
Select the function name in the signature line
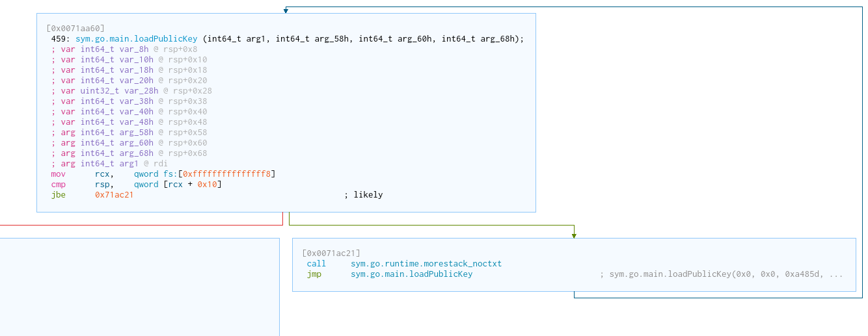coord(136,39)
